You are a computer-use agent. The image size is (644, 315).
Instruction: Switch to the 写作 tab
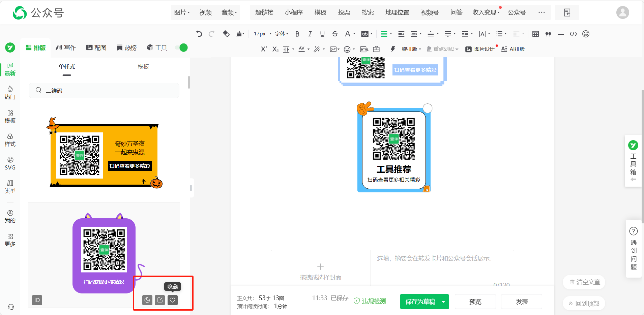pos(66,48)
